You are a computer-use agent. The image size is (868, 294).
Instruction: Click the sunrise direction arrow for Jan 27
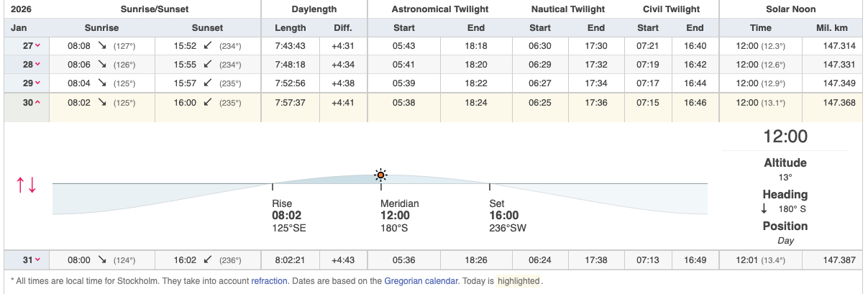click(x=101, y=45)
